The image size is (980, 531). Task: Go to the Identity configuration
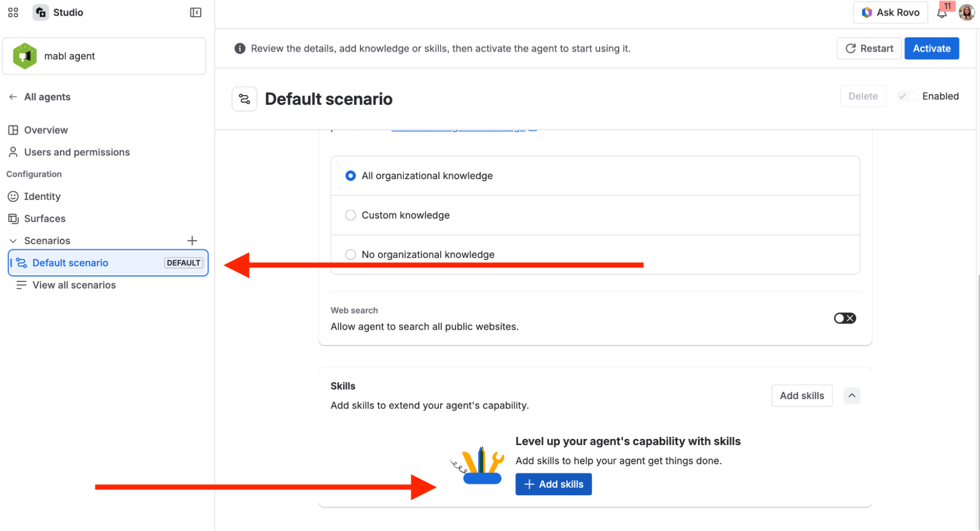click(42, 197)
